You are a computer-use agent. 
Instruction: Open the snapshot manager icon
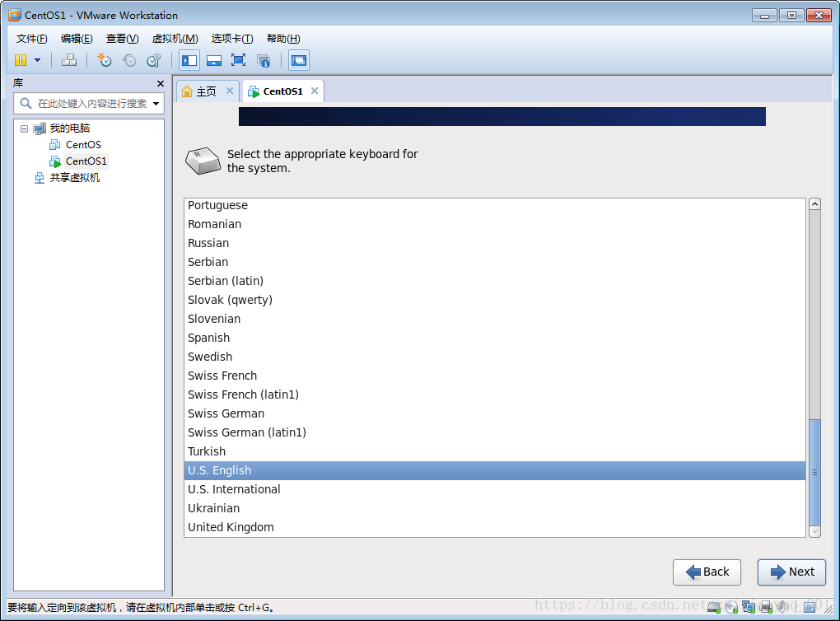[x=154, y=60]
